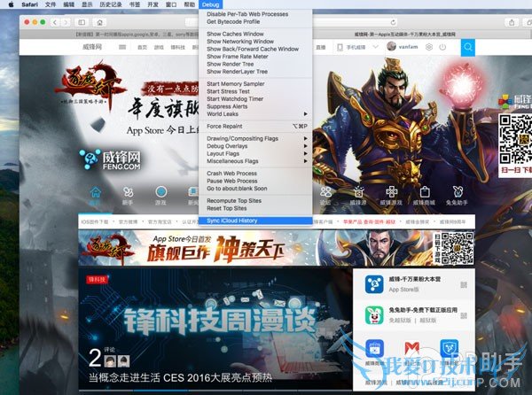532x395 pixels.
Task: Choose Start Watchdog Timer
Action: pyautogui.click(x=255, y=99)
